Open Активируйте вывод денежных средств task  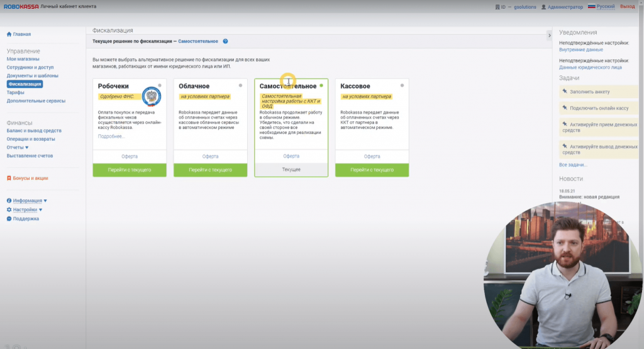(599, 150)
